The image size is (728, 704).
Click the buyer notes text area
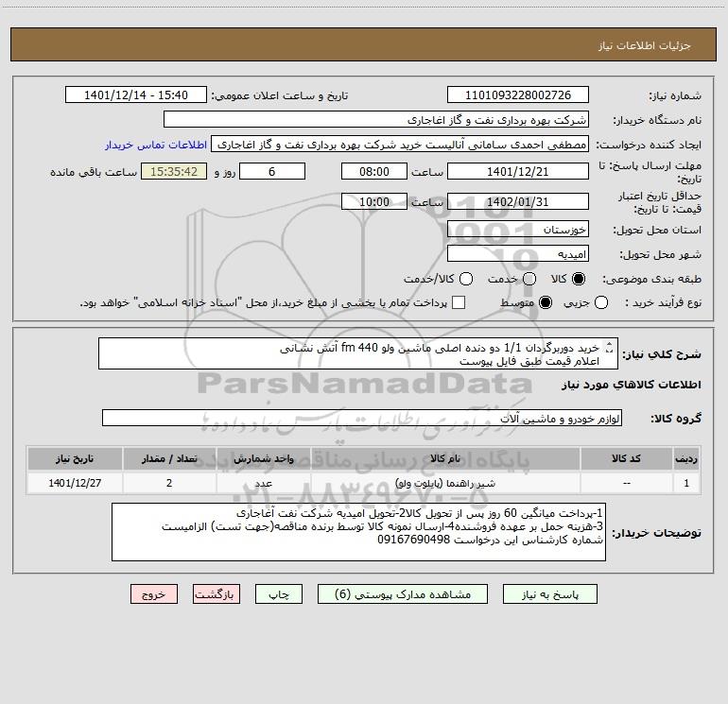pos(358,532)
